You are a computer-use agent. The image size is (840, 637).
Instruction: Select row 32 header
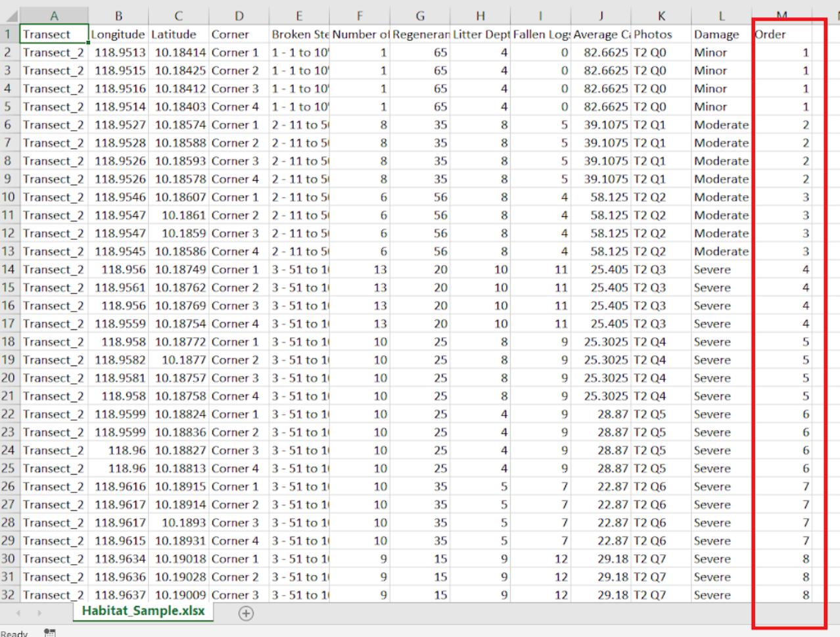[10, 595]
